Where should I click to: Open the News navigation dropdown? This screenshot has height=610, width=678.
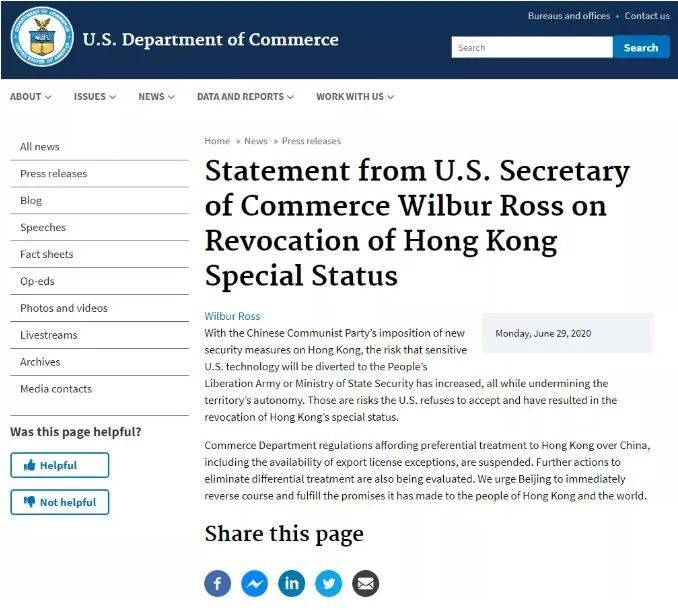coord(156,97)
